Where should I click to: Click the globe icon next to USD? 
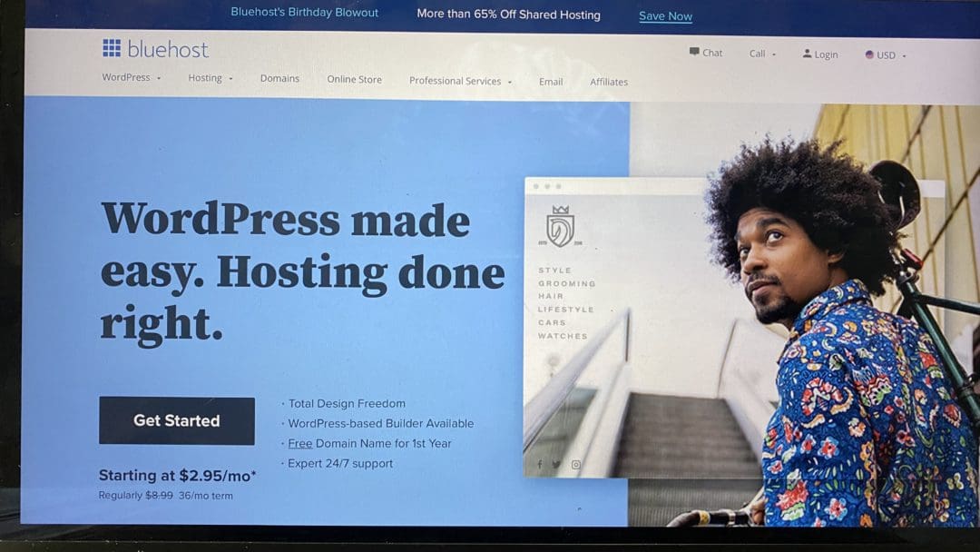[869, 54]
